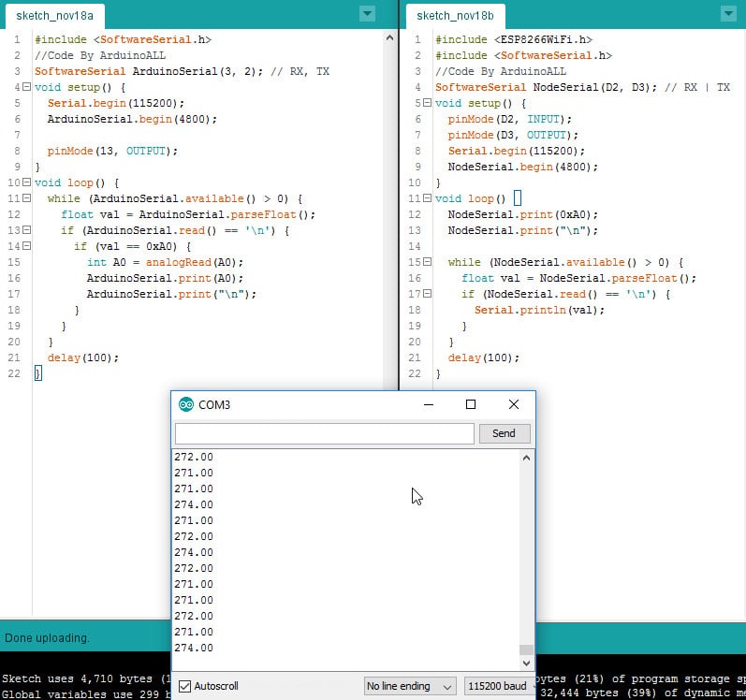Collapse void loop() fold at line 11 in sketch_nov18b
The image size is (746, 700).
[427, 197]
